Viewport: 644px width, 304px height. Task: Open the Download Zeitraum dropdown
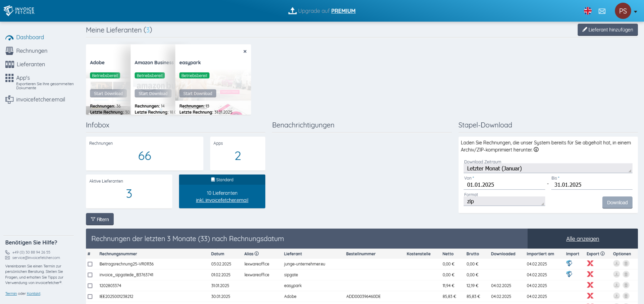pos(547,169)
